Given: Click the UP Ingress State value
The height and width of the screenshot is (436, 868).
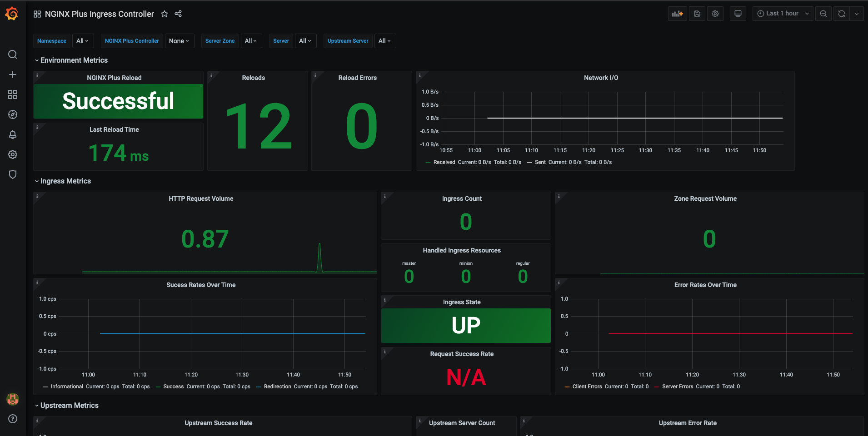Looking at the screenshot, I should (466, 325).
